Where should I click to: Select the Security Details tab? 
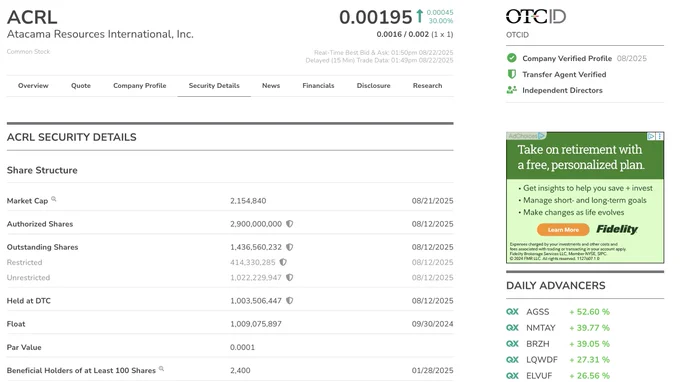[x=214, y=85]
